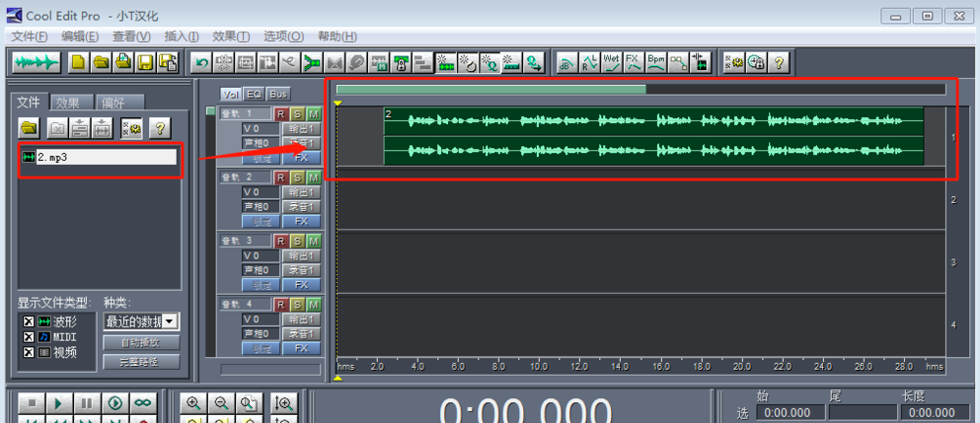This screenshot has width=980, height=423.
Task: Open the 查看 menu
Action: pyautogui.click(x=131, y=36)
